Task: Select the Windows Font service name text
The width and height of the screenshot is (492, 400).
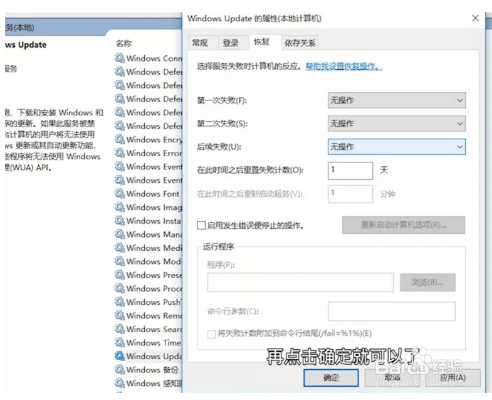Action: tap(153, 194)
